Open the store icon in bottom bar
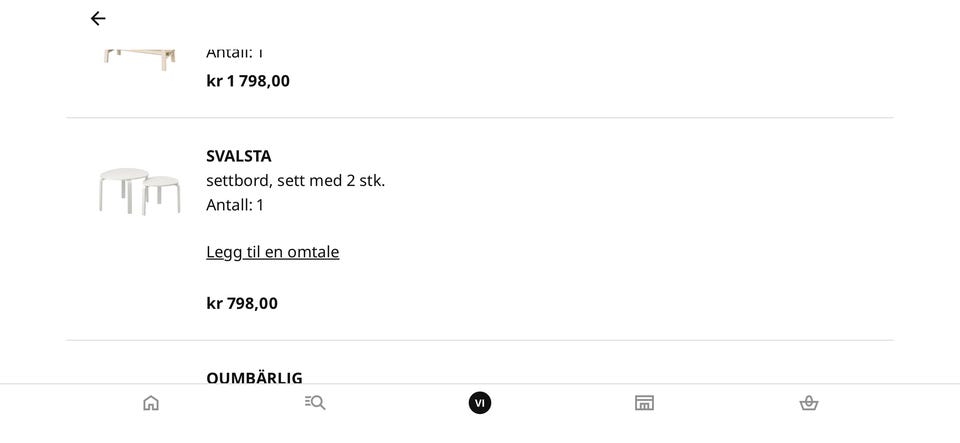Image resolution: width=960 pixels, height=443 pixels. click(644, 403)
